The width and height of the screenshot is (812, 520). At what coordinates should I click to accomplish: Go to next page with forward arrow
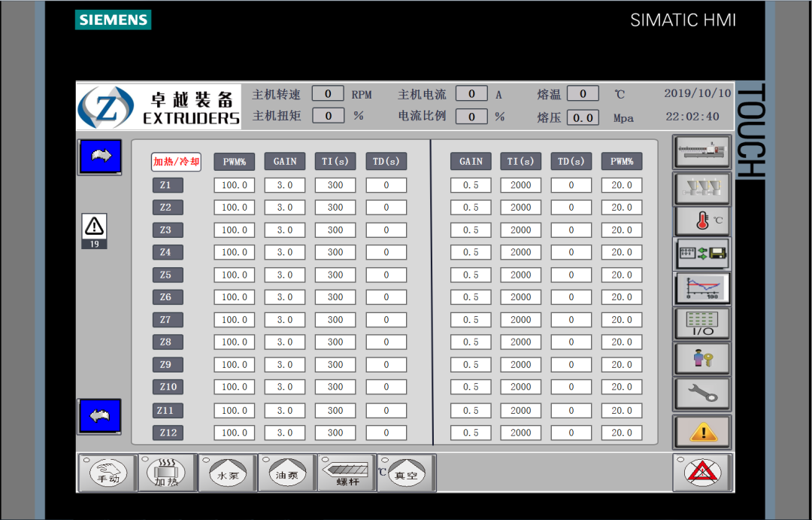[x=99, y=157]
